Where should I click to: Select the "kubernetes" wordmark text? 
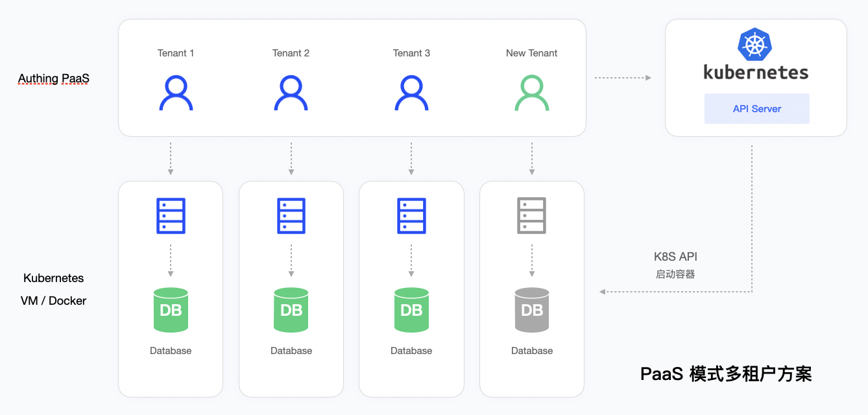tap(756, 71)
